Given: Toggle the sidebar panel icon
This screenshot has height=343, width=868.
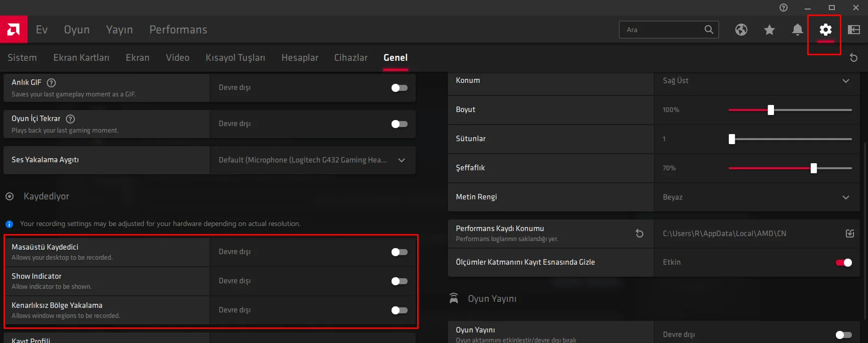Looking at the screenshot, I should [x=853, y=30].
